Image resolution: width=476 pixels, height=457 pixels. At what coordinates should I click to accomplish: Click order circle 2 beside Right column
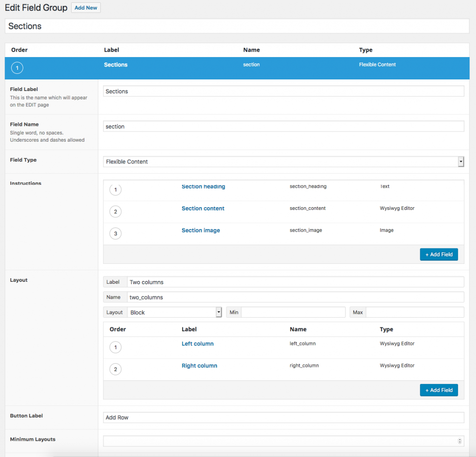tap(115, 369)
